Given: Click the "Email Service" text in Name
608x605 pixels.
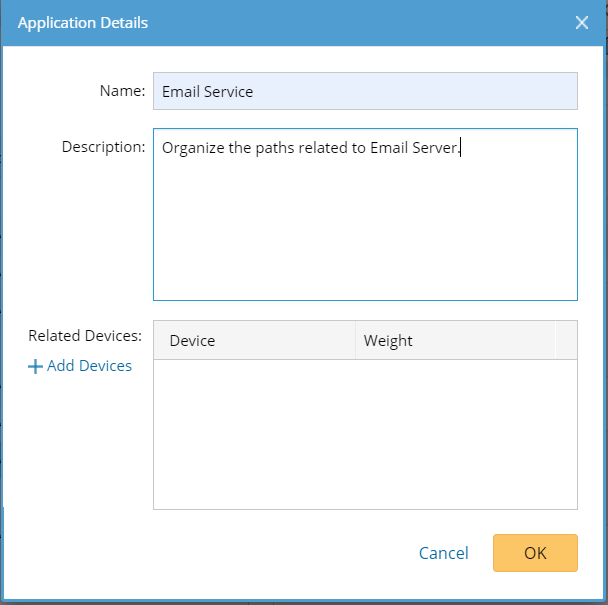Looking at the screenshot, I should tap(208, 92).
